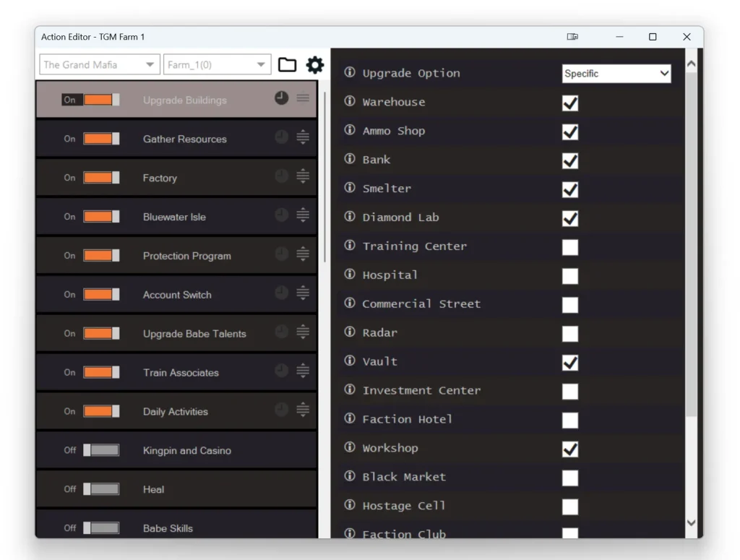
Task: Click the info icon beside Diamond Lab
Action: pos(350,216)
